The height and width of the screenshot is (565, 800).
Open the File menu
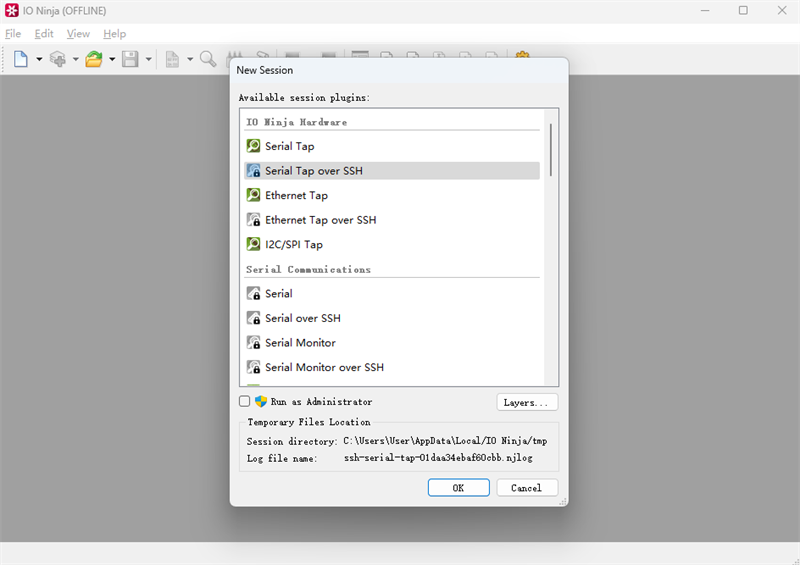(x=13, y=34)
